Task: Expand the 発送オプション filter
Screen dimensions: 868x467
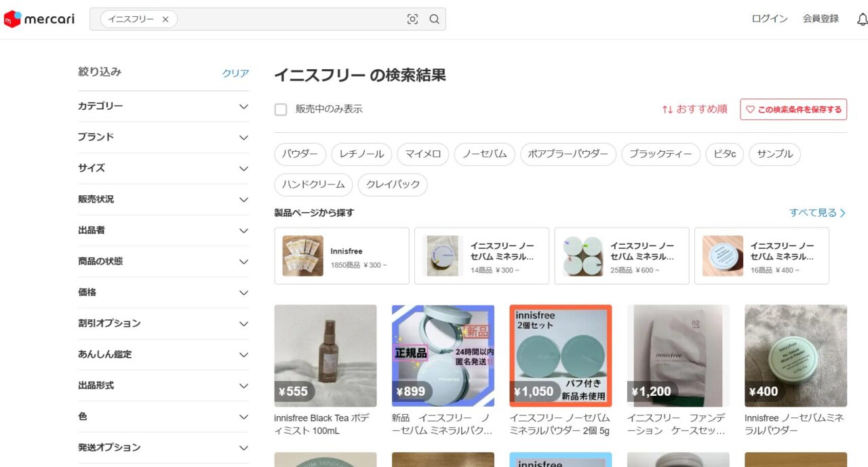Action: point(163,448)
